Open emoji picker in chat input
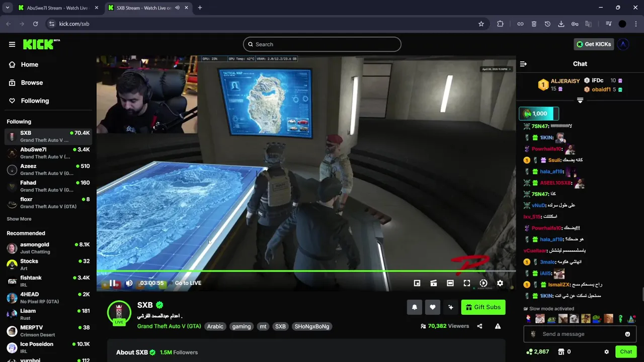Image resolution: width=644 pixels, height=362 pixels. coord(627,334)
